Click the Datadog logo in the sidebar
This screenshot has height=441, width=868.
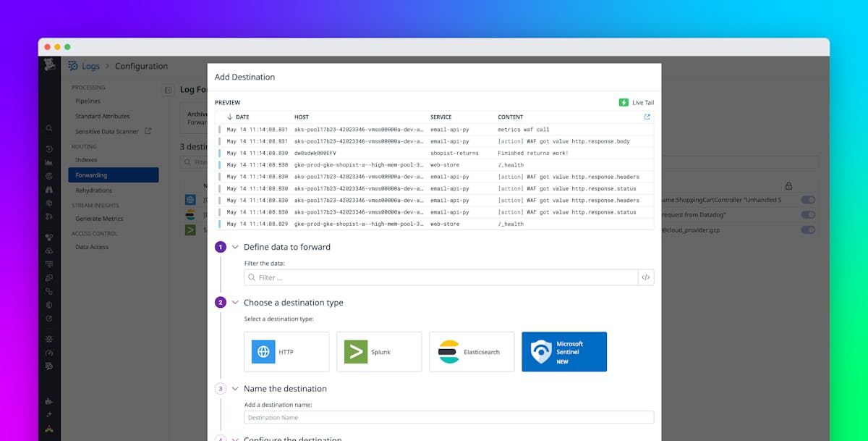pos(49,66)
